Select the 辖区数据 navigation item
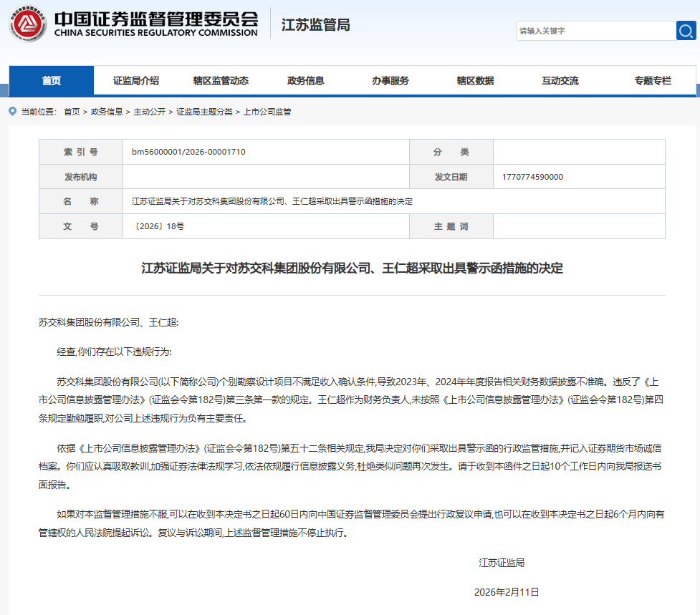Screen dimensions: 700x615 coord(475,81)
